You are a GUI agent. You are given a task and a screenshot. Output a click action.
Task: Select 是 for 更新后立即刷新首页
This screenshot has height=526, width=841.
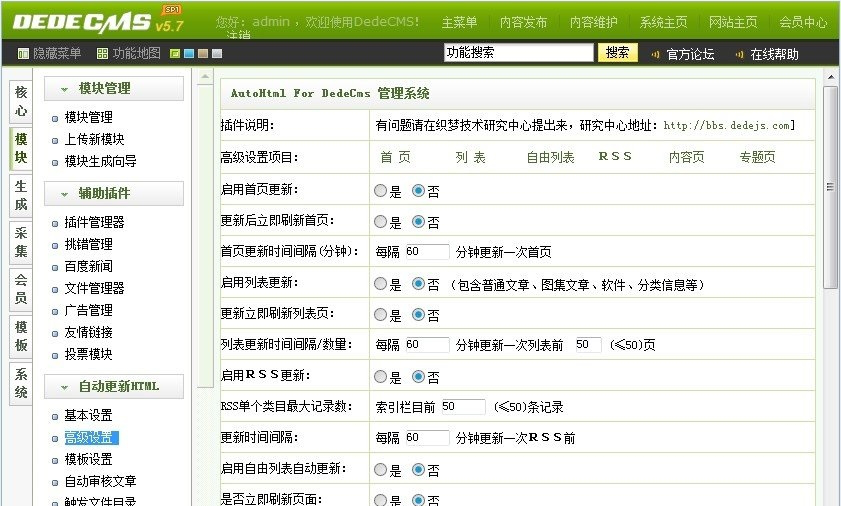coord(380,222)
